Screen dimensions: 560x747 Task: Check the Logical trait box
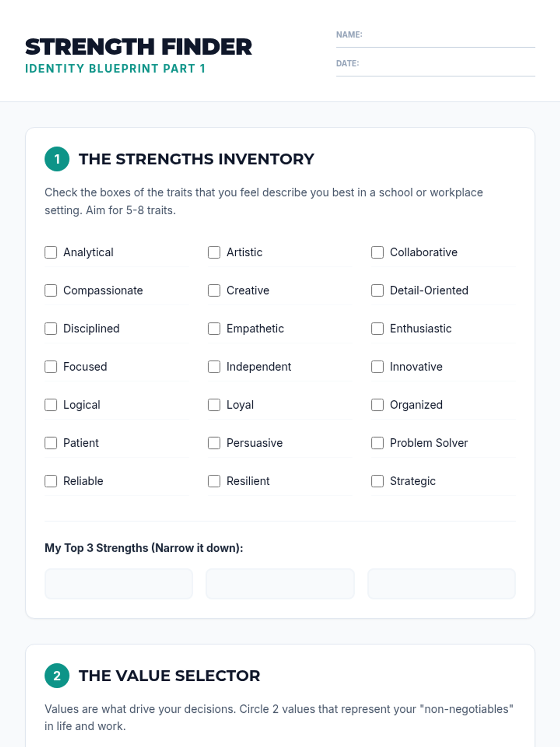51,405
